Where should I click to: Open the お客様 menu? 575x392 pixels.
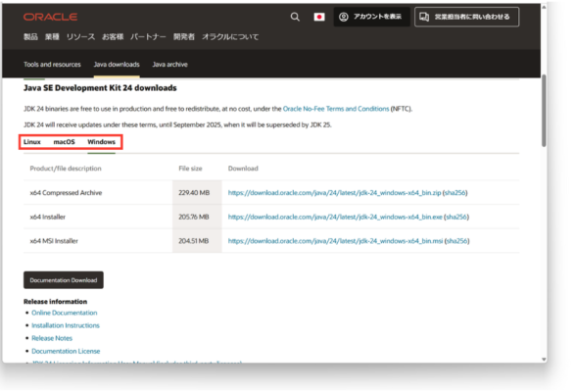tap(113, 36)
